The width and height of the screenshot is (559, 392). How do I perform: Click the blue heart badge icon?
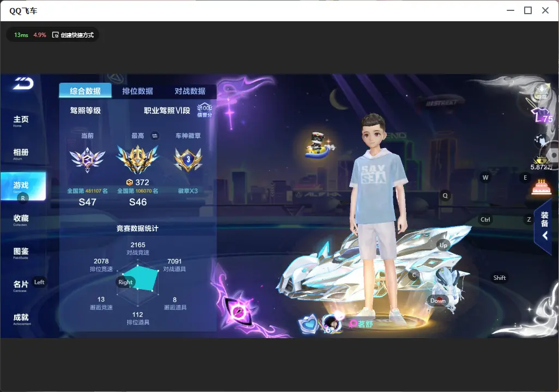click(x=308, y=323)
